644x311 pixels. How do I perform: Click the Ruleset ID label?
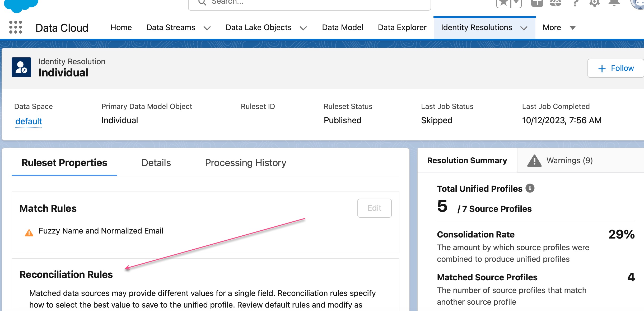pyautogui.click(x=258, y=106)
